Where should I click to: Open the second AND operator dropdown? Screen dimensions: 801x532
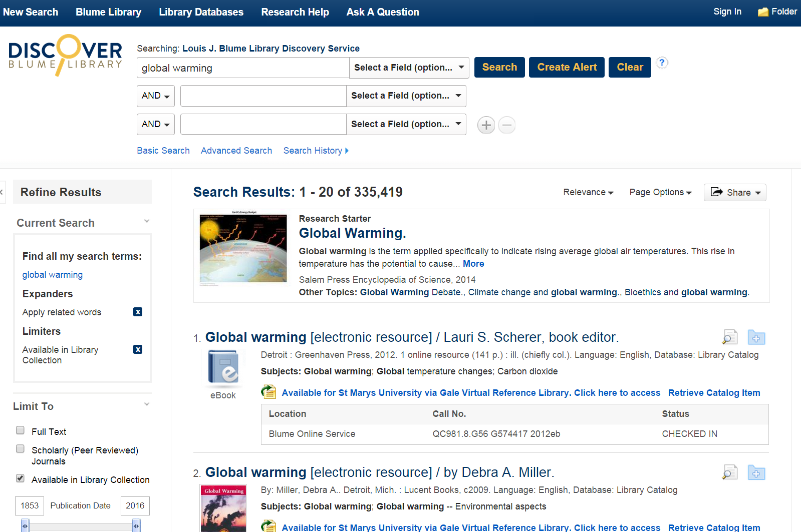click(156, 125)
